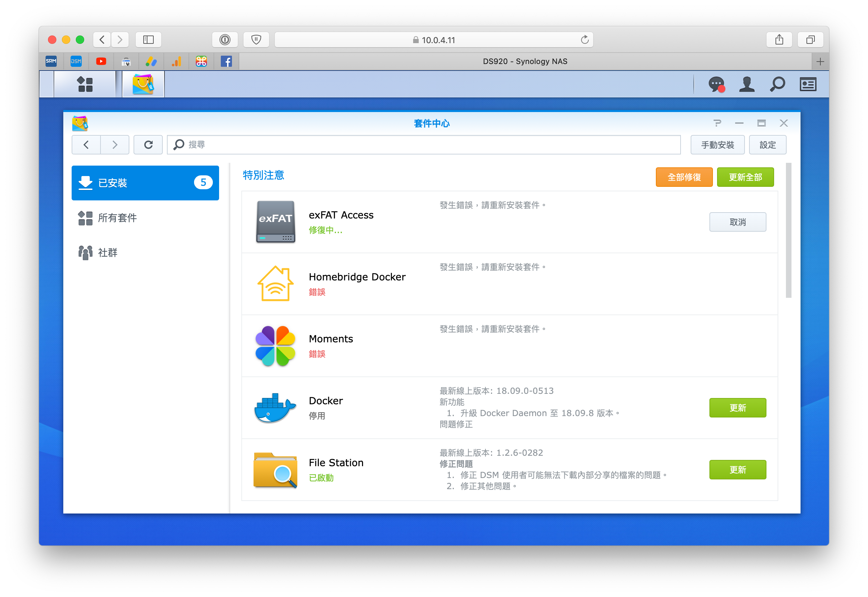
Task: Click Homebridge Docker's 錯誤 status
Action: (x=317, y=292)
